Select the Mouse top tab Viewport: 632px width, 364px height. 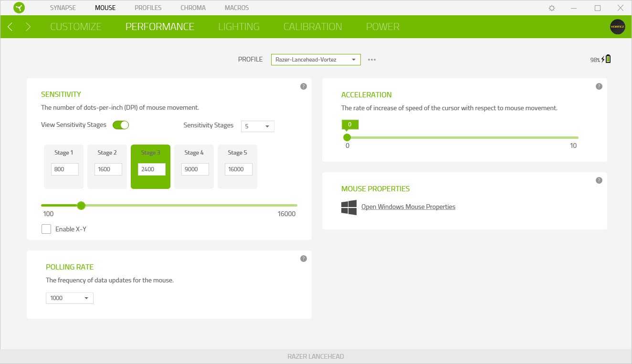pyautogui.click(x=105, y=8)
